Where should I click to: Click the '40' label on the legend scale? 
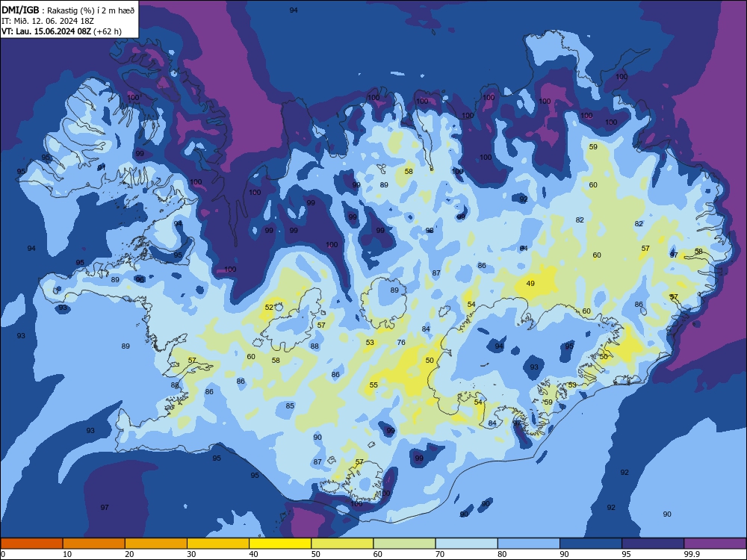[x=253, y=554]
